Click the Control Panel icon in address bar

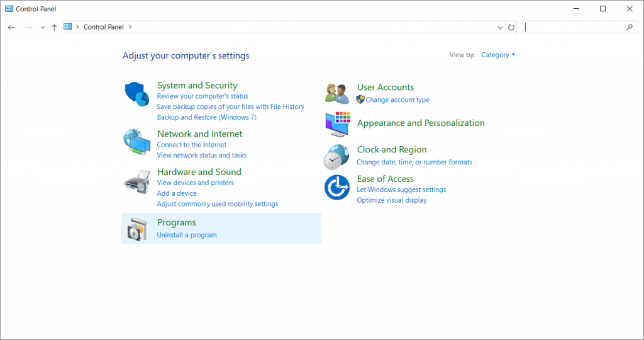pos(68,26)
